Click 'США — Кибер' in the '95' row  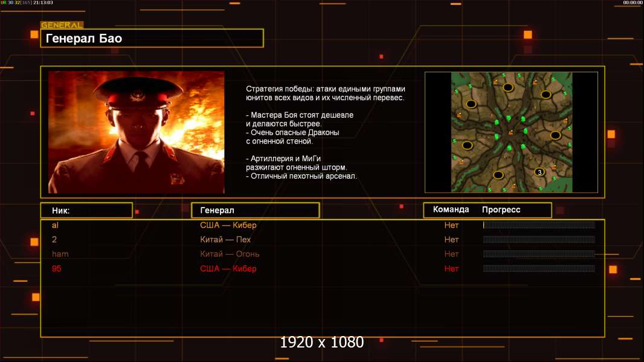click(x=228, y=268)
